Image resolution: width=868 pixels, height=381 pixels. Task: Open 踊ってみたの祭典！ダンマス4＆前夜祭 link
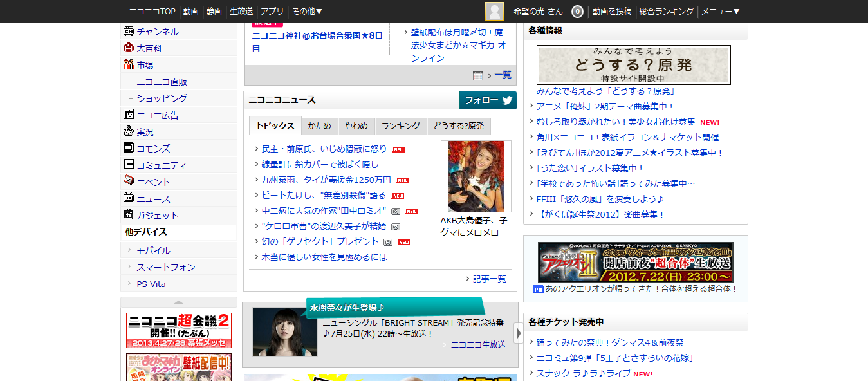610,343
